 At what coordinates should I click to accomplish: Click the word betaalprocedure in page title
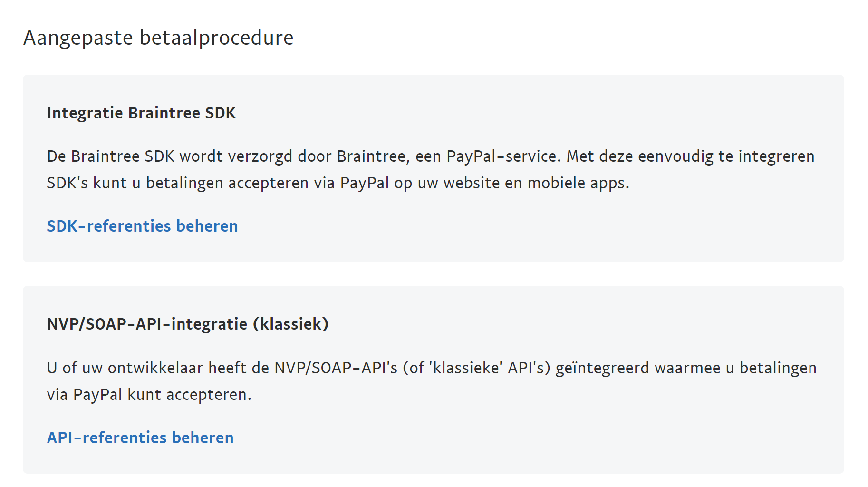217,38
